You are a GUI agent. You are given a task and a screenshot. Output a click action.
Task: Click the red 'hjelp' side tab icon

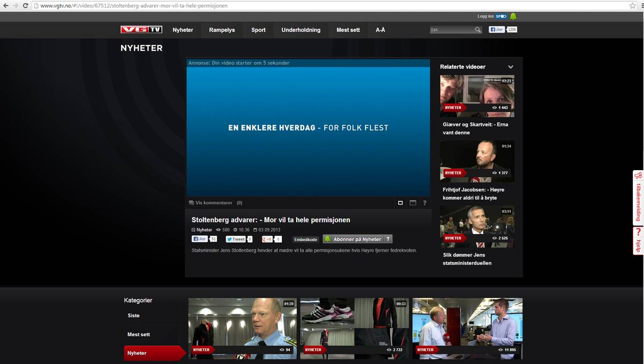coord(638,232)
